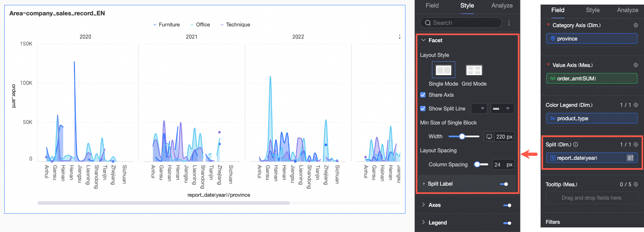Click the report_date(year)/province axis title
This screenshot has height=232, width=644.
[219, 195]
